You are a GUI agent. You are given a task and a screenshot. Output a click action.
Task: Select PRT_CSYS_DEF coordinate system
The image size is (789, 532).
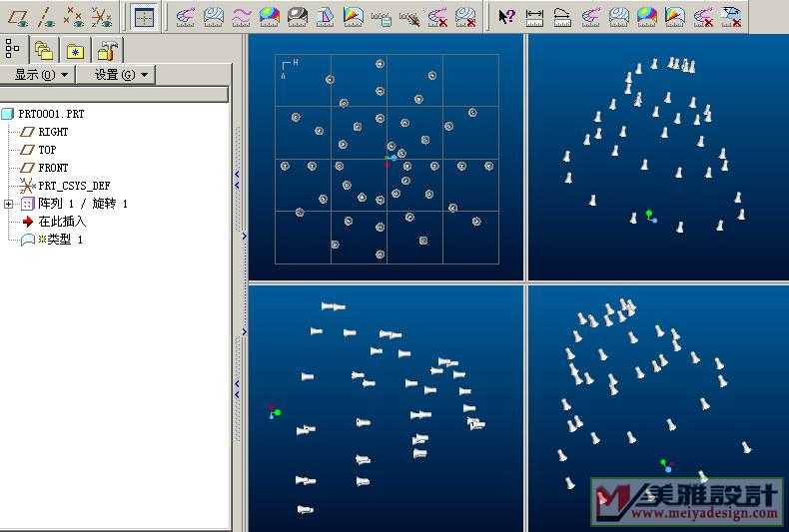coord(74,186)
